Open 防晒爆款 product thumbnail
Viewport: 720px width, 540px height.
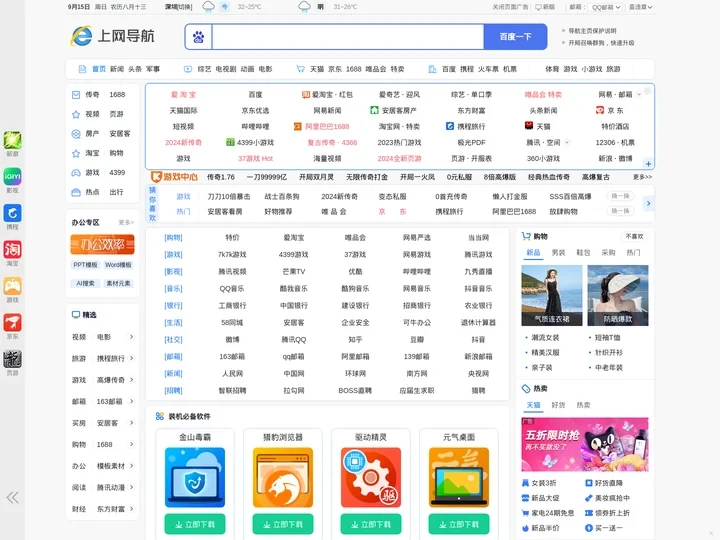618,295
